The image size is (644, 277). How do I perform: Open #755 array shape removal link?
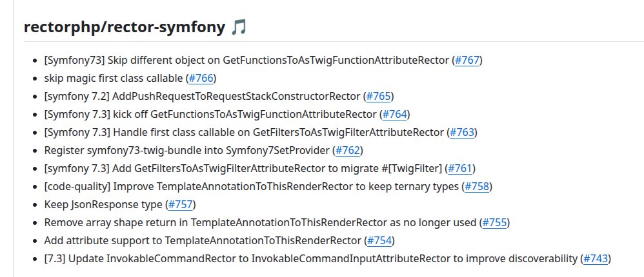tap(494, 222)
